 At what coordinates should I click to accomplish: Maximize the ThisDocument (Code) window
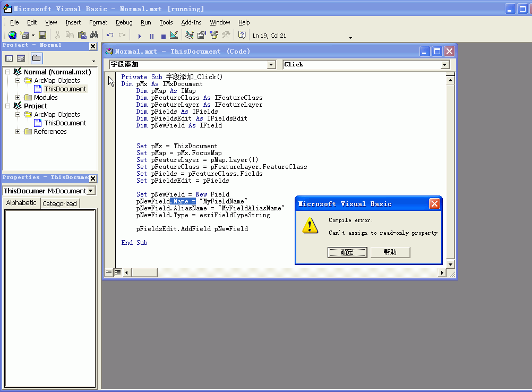click(437, 51)
